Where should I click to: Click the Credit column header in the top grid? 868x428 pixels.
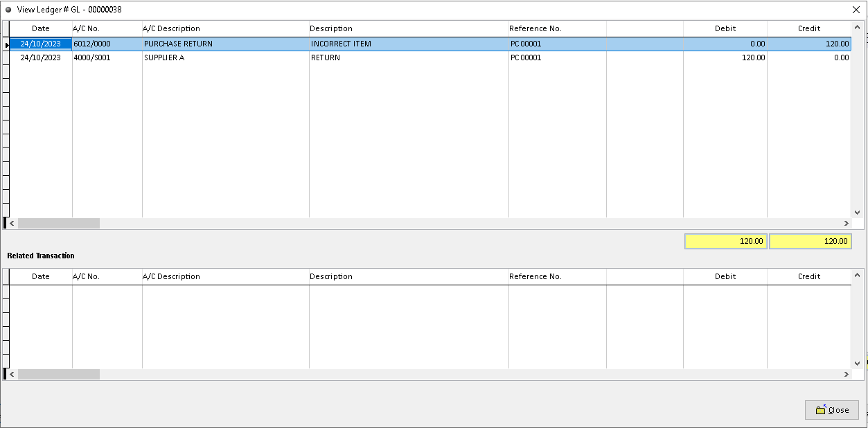coord(808,28)
